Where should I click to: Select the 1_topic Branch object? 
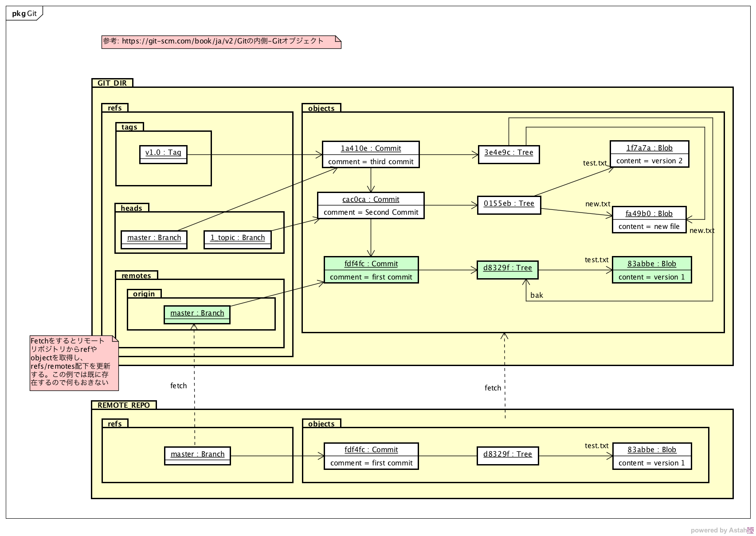(x=237, y=240)
